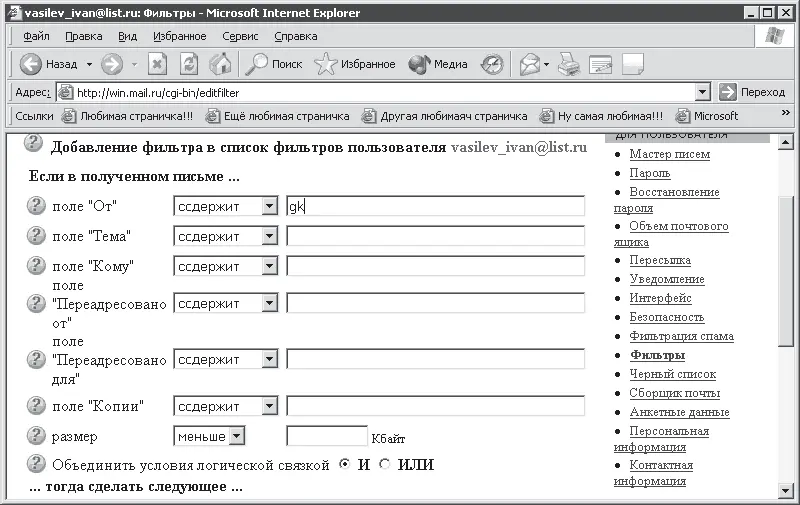Open the Favorites (Избранное) star button
800x505 pixels.
tap(355, 64)
